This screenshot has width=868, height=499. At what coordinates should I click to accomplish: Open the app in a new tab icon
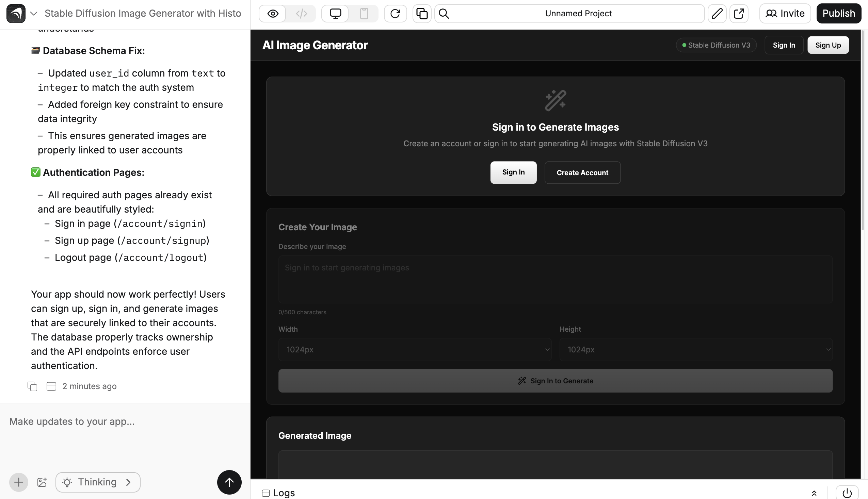point(739,13)
